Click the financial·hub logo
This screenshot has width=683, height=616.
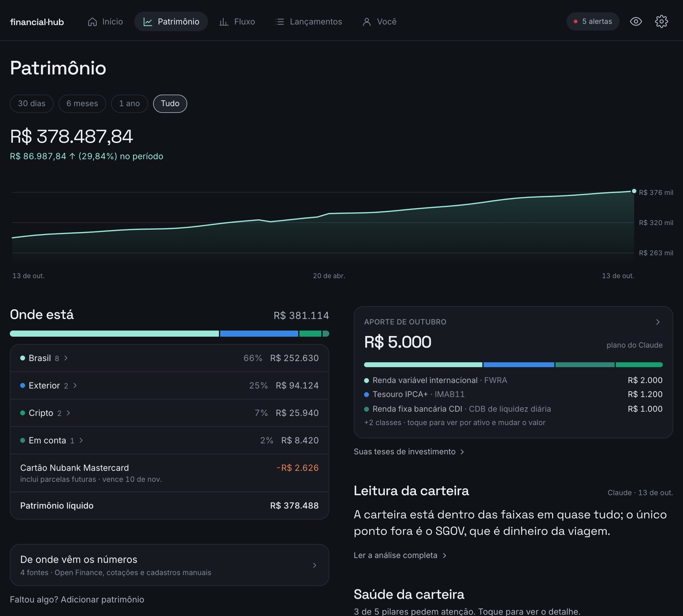37,22
